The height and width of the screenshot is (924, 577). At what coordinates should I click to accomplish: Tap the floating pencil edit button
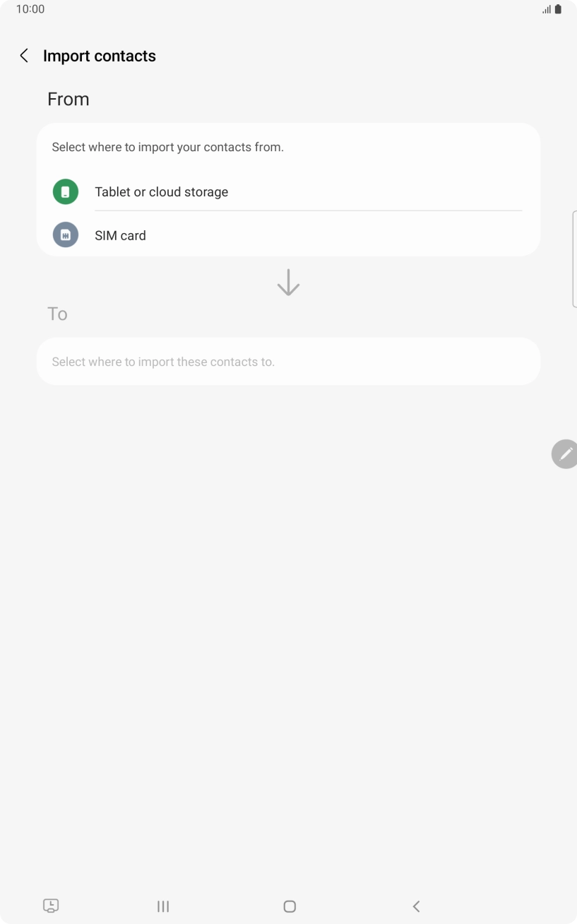(x=564, y=454)
